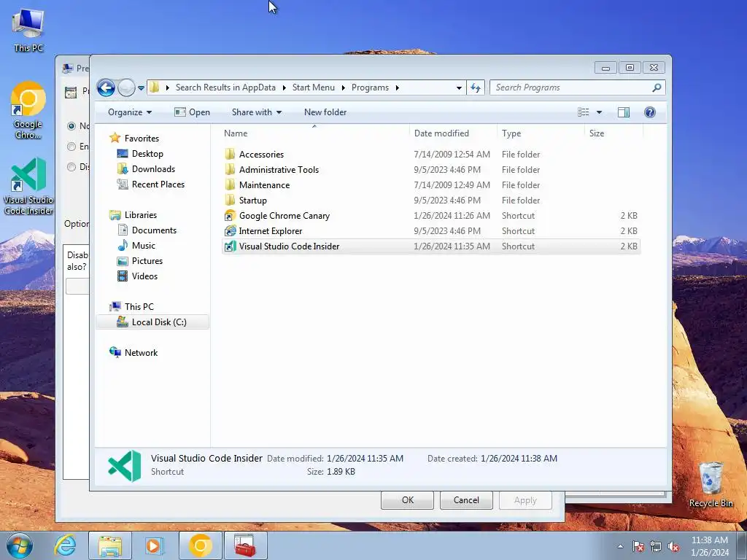
Task: Click Cancel in the background dialog
Action: pos(466,500)
